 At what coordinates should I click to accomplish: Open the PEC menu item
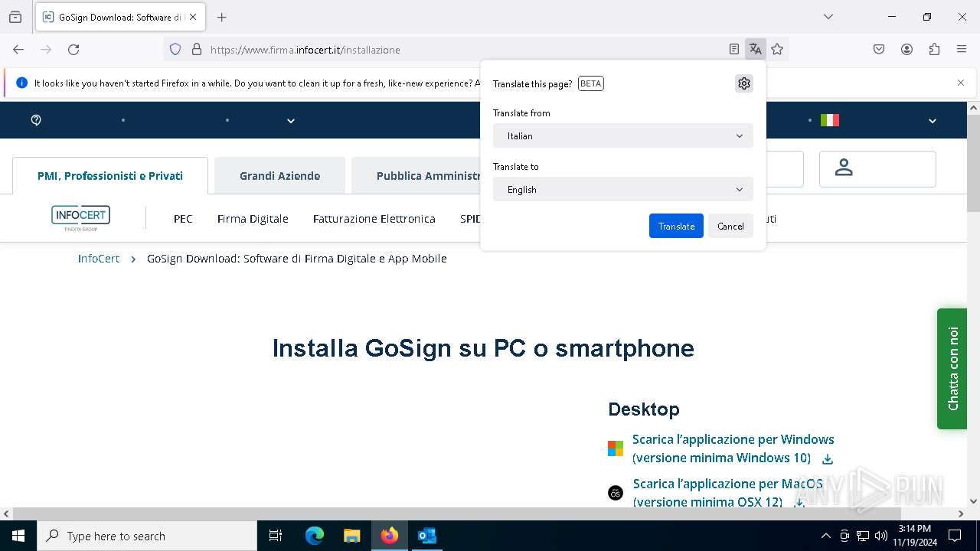[x=183, y=218]
